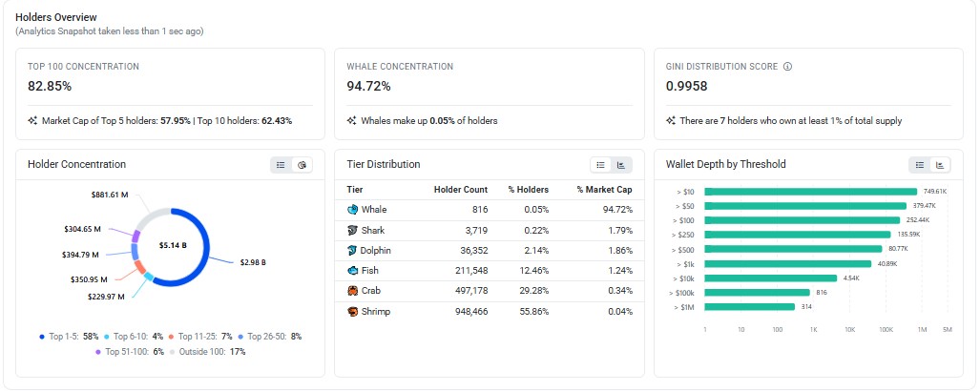980x391 pixels.
Task: Click the > $10 bar in Wallet Depth
Action: point(811,192)
